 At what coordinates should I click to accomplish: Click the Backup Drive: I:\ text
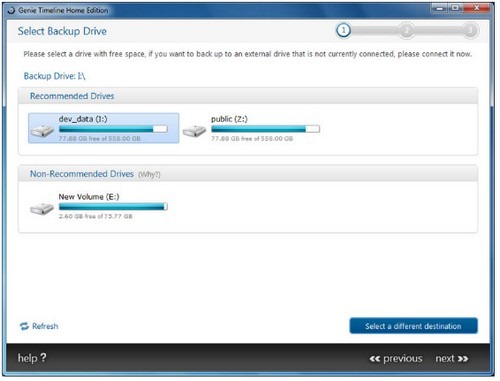(x=54, y=76)
